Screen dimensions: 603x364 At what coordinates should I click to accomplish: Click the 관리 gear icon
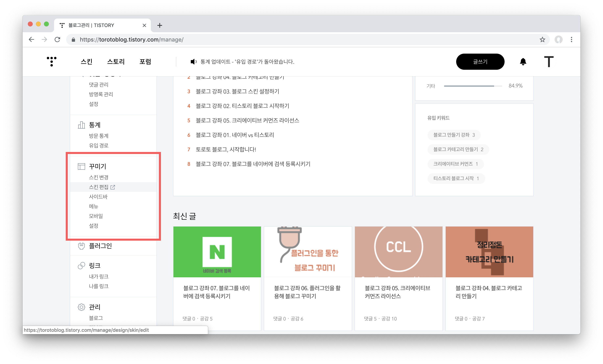coord(81,307)
